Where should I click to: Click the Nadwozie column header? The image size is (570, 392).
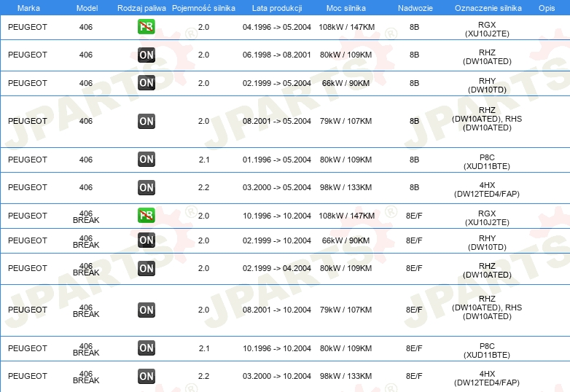tap(415, 8)
